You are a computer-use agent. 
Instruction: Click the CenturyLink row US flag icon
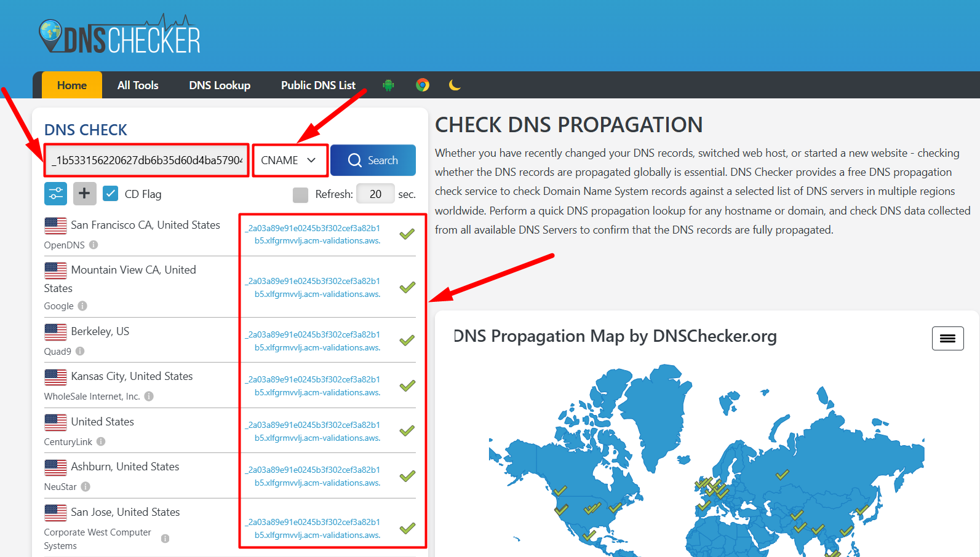click(55, 422)
